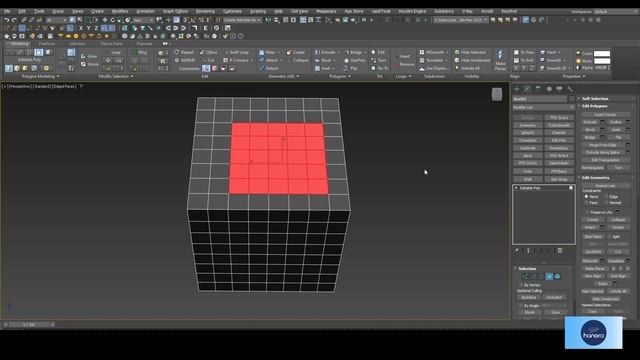Viewport: 640px width, 360px height.
Task: Click ribbon Unhide All
Action: [467, 68]
